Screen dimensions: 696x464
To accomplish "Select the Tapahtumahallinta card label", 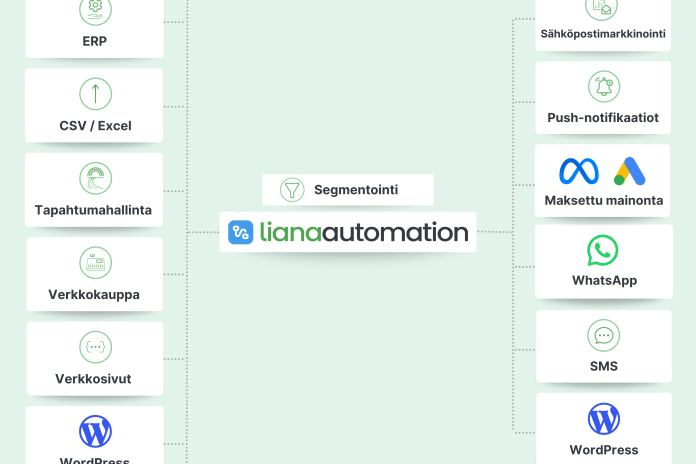I will tap(95, 211).
